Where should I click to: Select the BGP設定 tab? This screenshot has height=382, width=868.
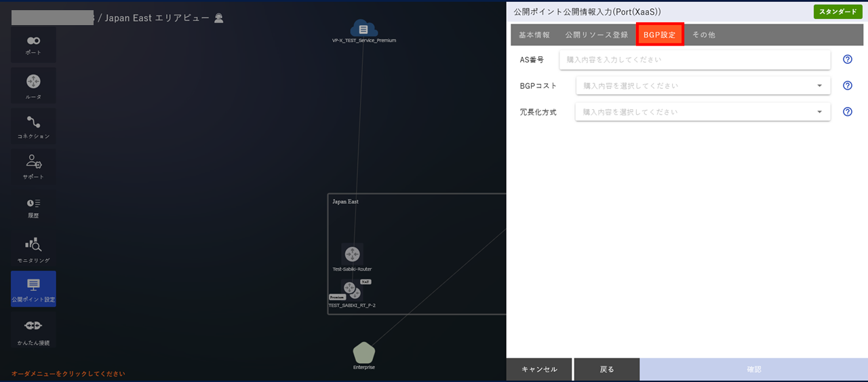tap(660, 35)
